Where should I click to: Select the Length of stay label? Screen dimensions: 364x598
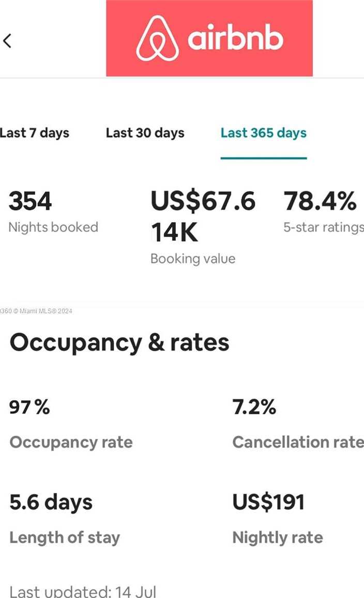(x=65, y=537)
